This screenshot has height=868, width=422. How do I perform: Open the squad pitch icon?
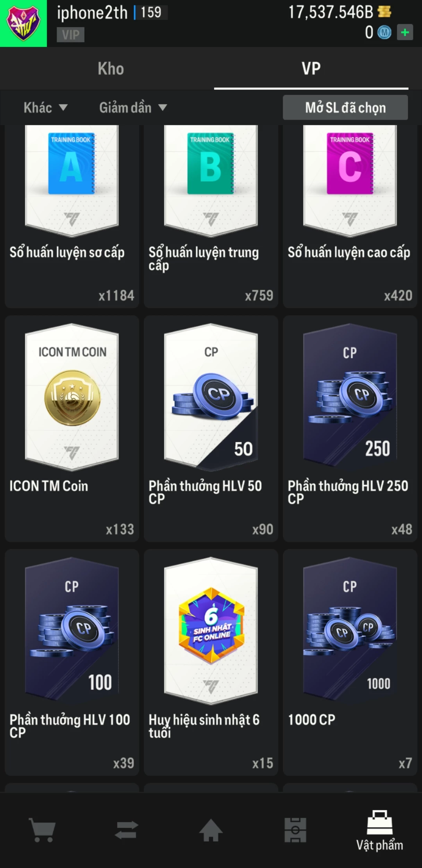[295, 830]
